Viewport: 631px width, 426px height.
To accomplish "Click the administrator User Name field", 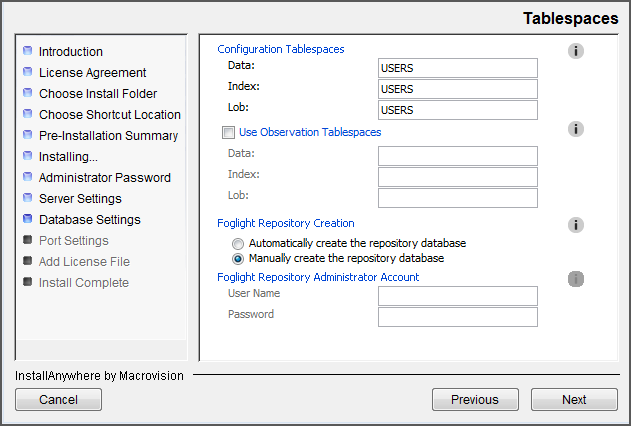I will (458, 296).
